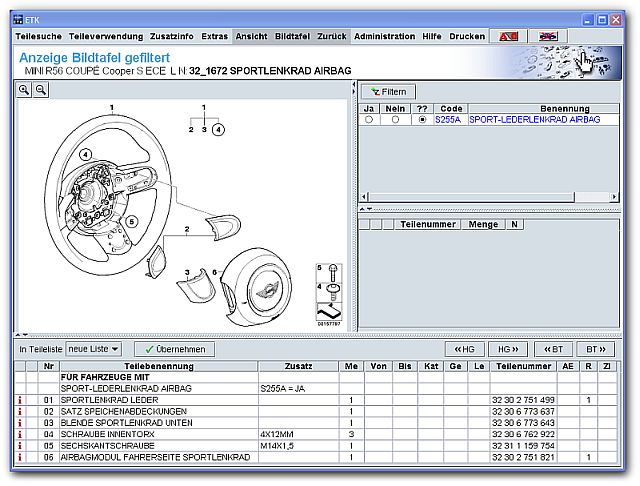640x486 pixels.
Task: Zoom in on the parts diagram
Action: coord(24,90)
